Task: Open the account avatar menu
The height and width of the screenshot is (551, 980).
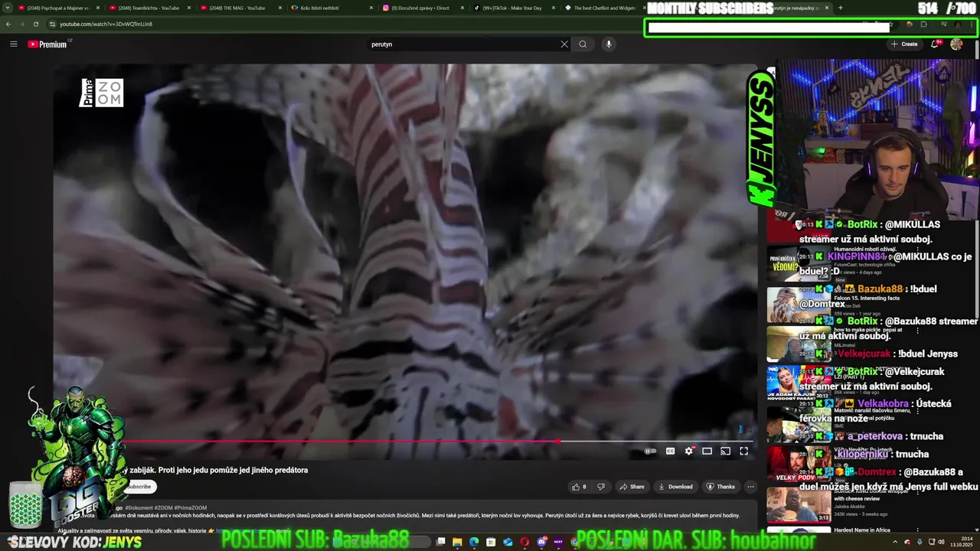Action: tap(956, 44)
